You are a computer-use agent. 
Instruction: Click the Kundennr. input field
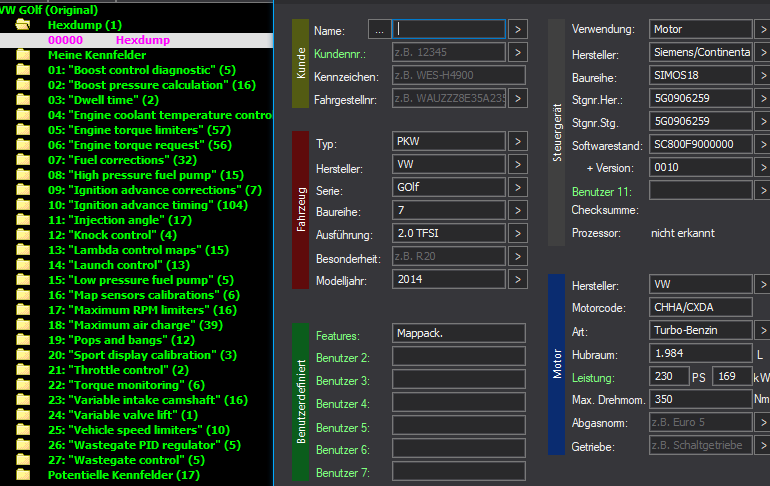click(x=449, y=52)
